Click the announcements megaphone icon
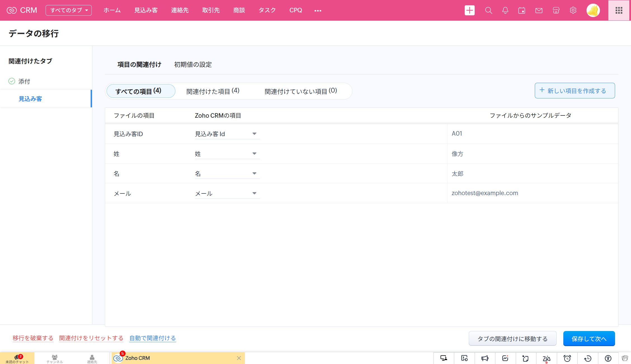631x364 pixels. [485, 358]
